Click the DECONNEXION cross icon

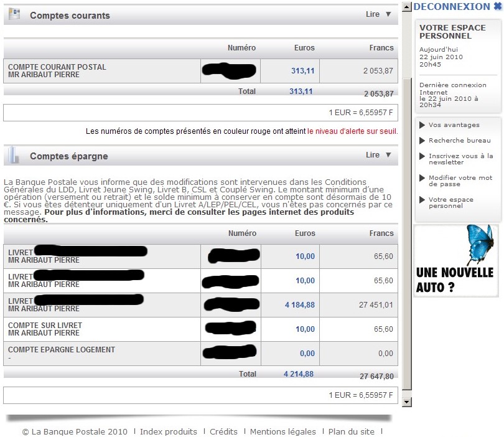click(x=498, y=6)
